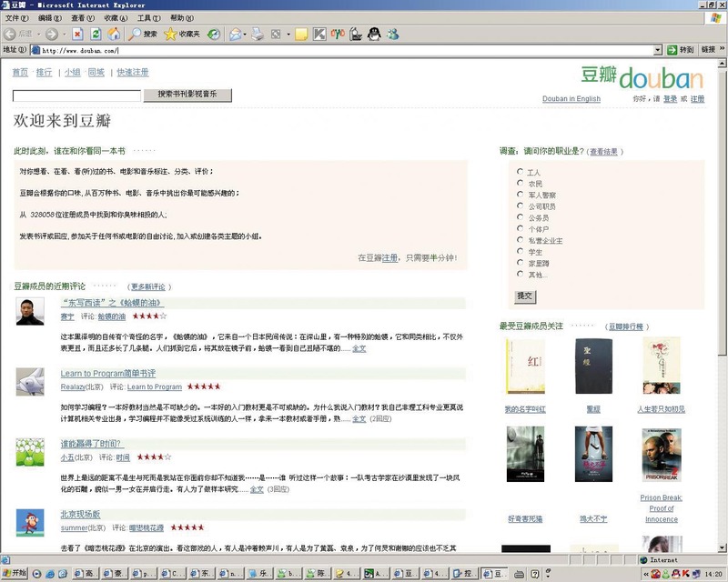Open the Search (搜索) magnifier tool
Screen dimensions: 728x582
click(x=143, y=34)
